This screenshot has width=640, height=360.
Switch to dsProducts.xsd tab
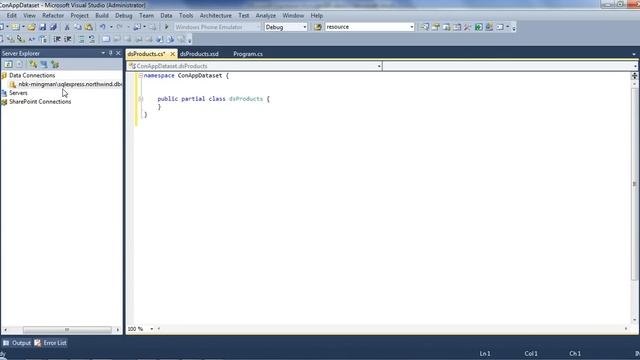click(x=199, y=54)
